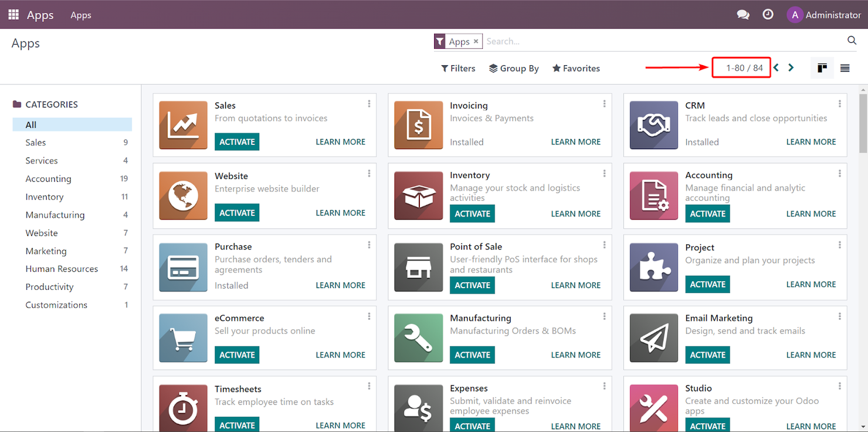Open Invoicing card options menu
868x432 pixels.
(x=604, y=104)
